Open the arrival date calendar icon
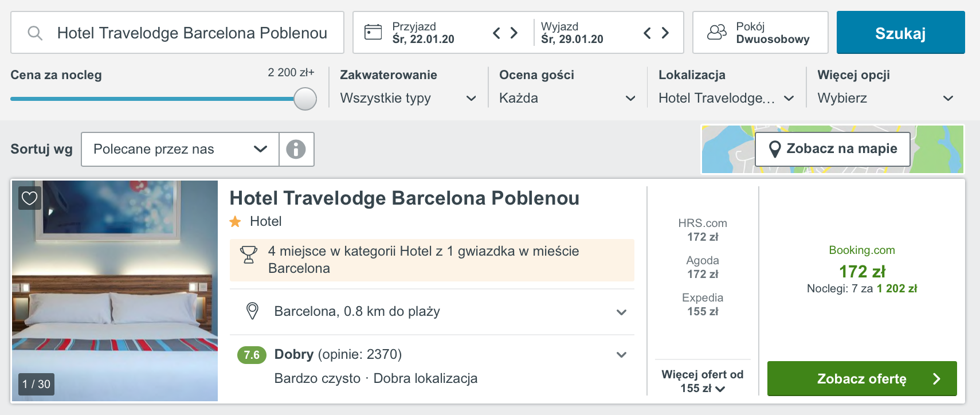This screenshot has width=980, height=415. coord(373,32)
